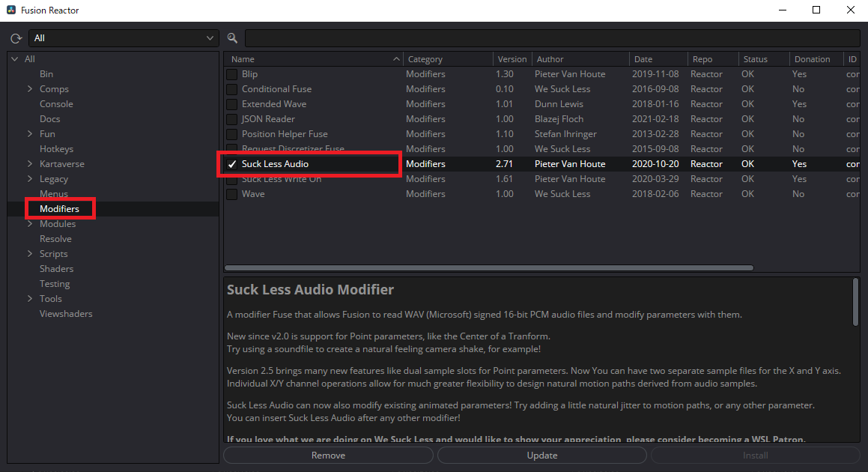This screenshot has width=868, height=472.
Task: Sort by the Author column header
Action: [x=580, y=59]
